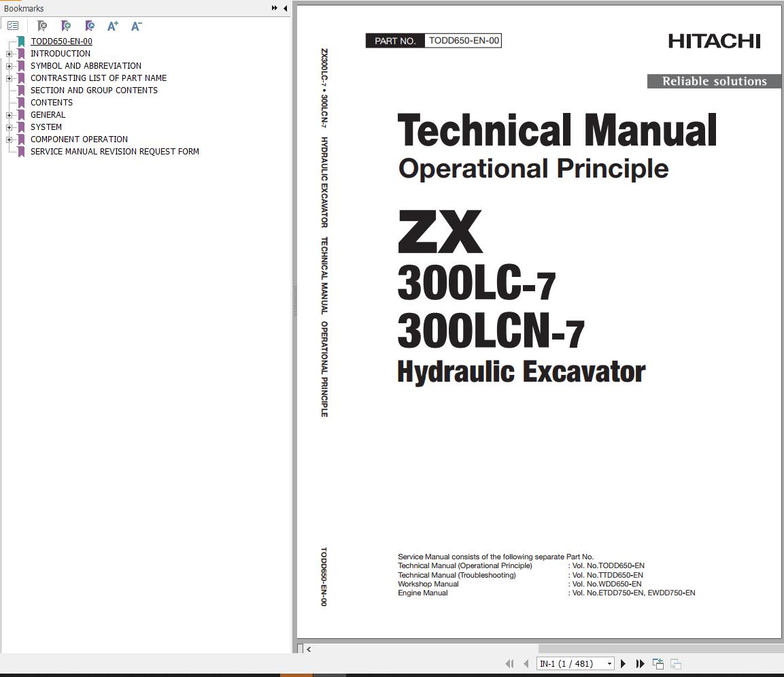The width and height of the screenshot is (784, 677).
Task: Go to next page arrow
Action: [x=623, y=663]
